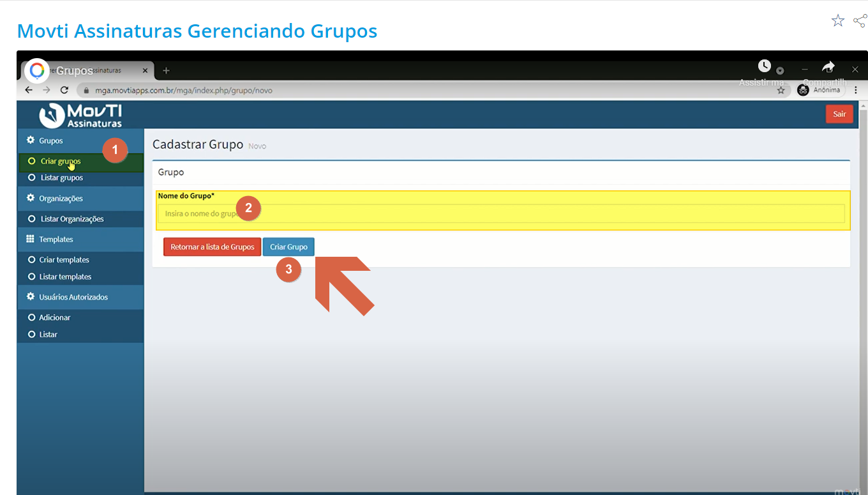Click the circle icon beside Listar grupos
The image size is (868, 495).
pos(31,178)
